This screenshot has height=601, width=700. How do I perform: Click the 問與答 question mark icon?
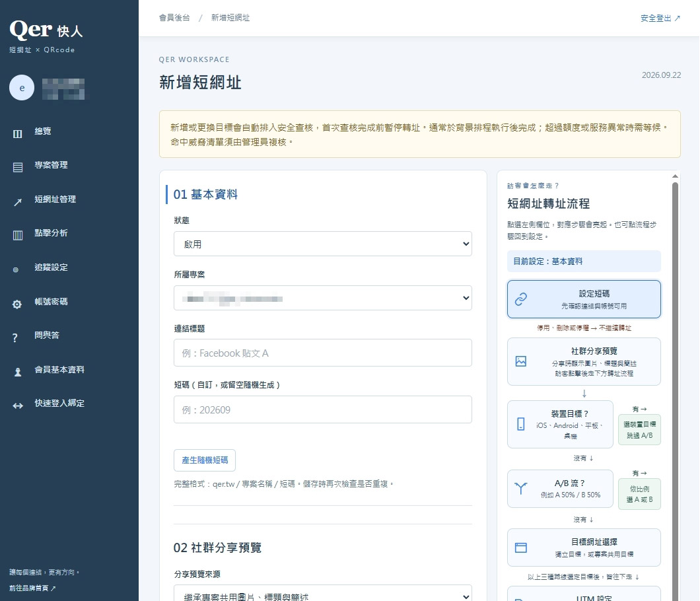15,338
